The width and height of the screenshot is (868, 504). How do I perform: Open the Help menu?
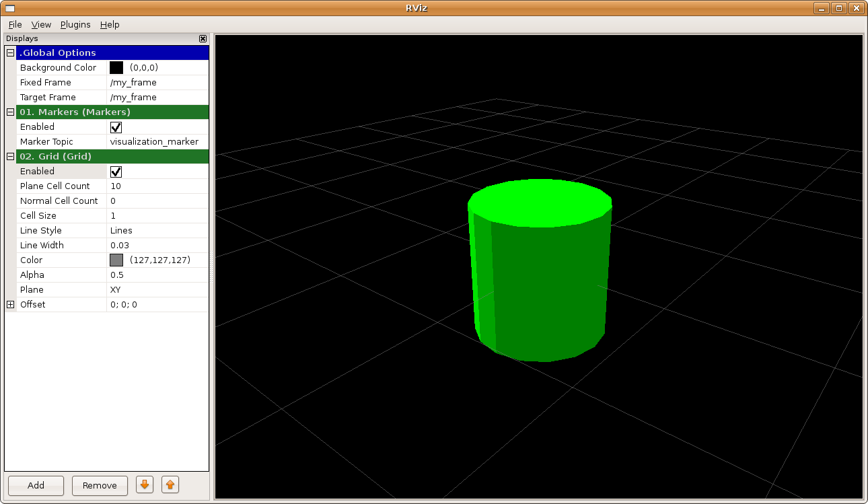[110, 24]
